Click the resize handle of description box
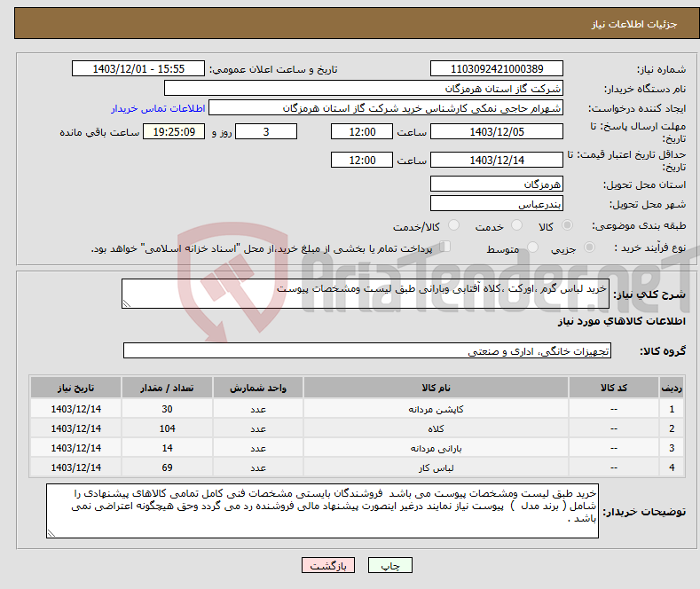 click(x=126, y=304)
